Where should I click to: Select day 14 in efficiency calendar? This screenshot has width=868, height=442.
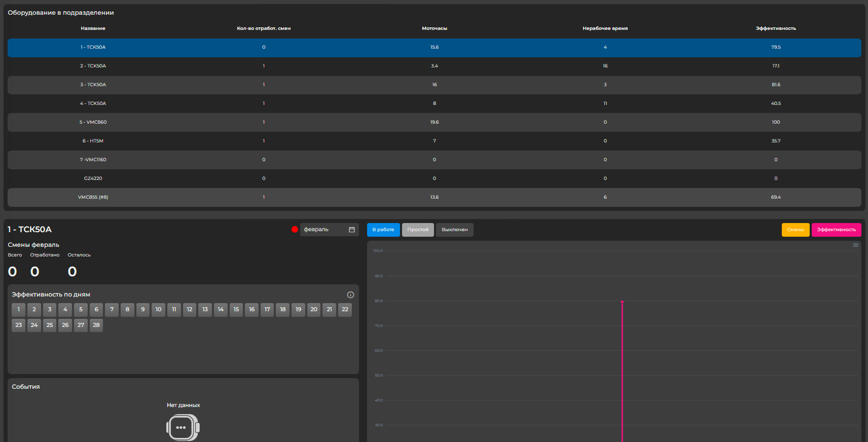pos(221,310)
